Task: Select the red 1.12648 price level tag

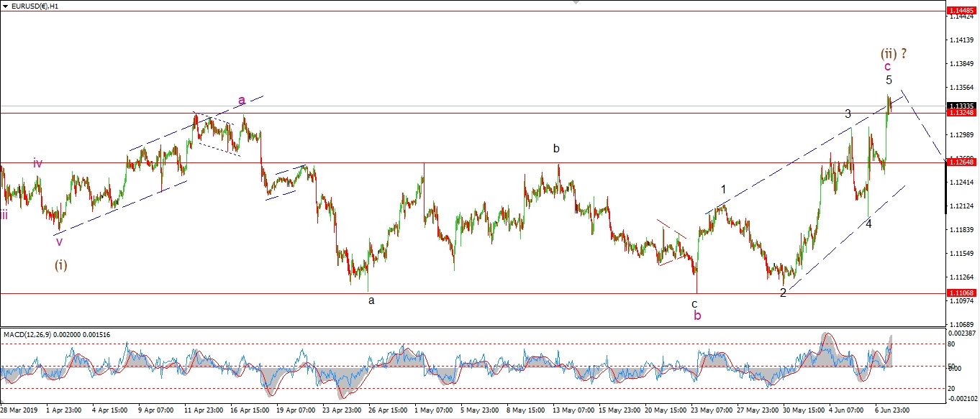Action: (x=961, y=162)
